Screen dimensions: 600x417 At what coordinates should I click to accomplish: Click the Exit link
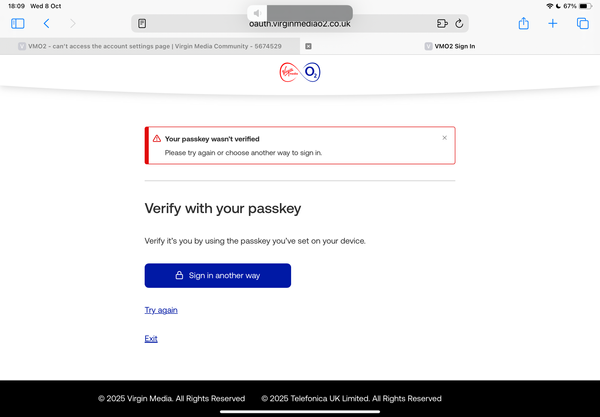tap(151, 339)
